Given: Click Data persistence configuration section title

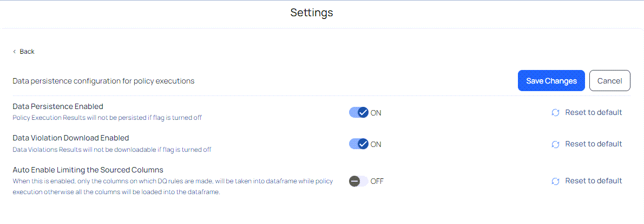Looking at the screenshot, I should pyautogui.click(x=103, y=81).
